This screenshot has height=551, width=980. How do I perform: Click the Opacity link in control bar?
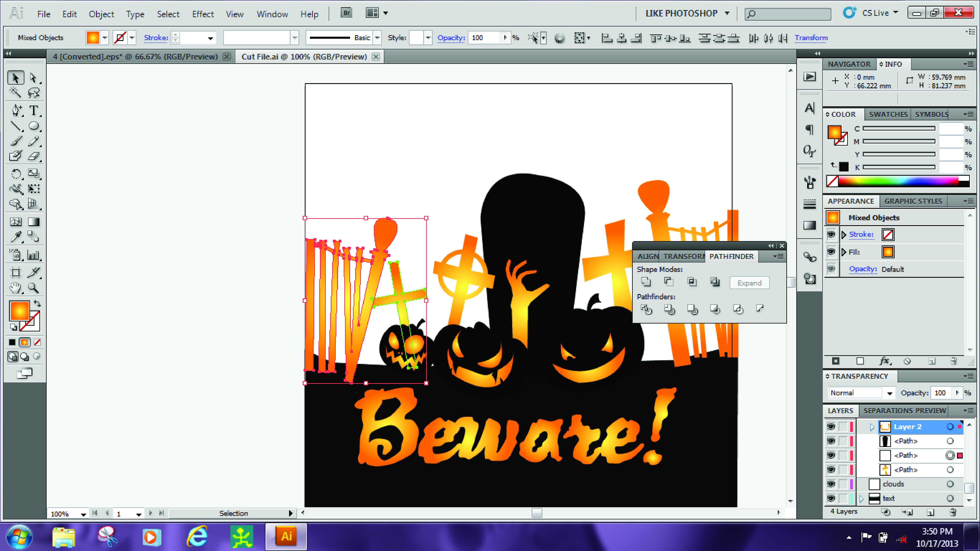[451, 38]
